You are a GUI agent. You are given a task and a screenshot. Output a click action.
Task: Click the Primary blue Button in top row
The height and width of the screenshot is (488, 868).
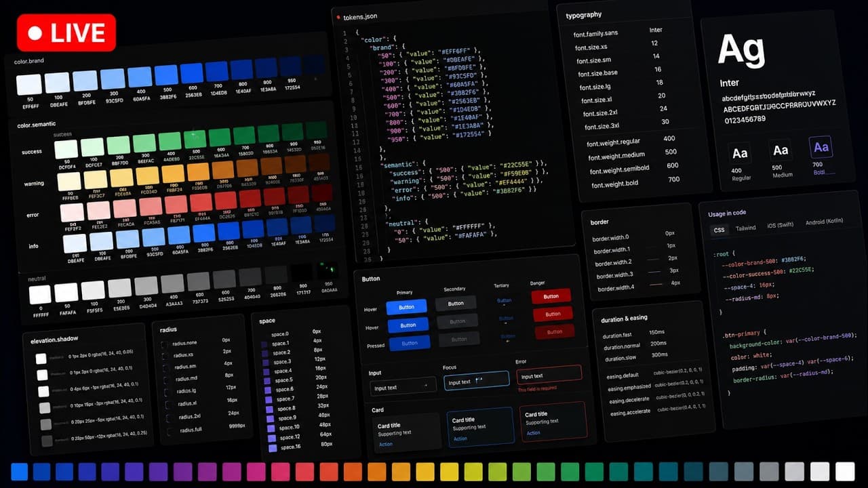406,307
